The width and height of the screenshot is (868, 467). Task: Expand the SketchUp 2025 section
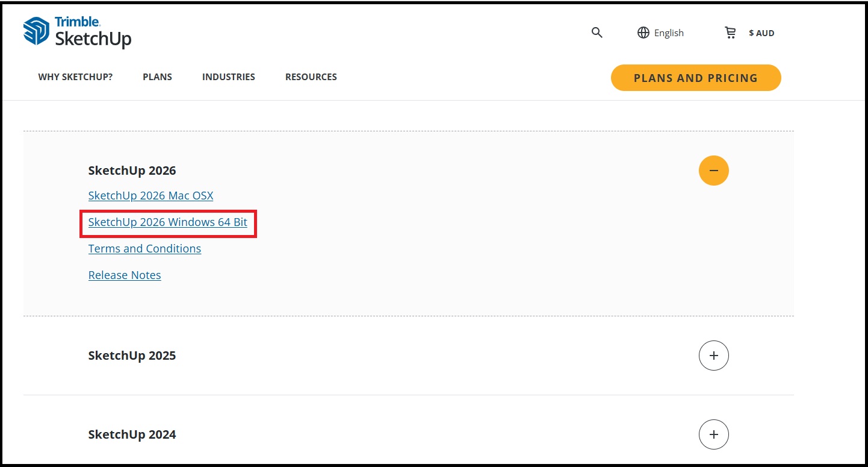(714, 356)
